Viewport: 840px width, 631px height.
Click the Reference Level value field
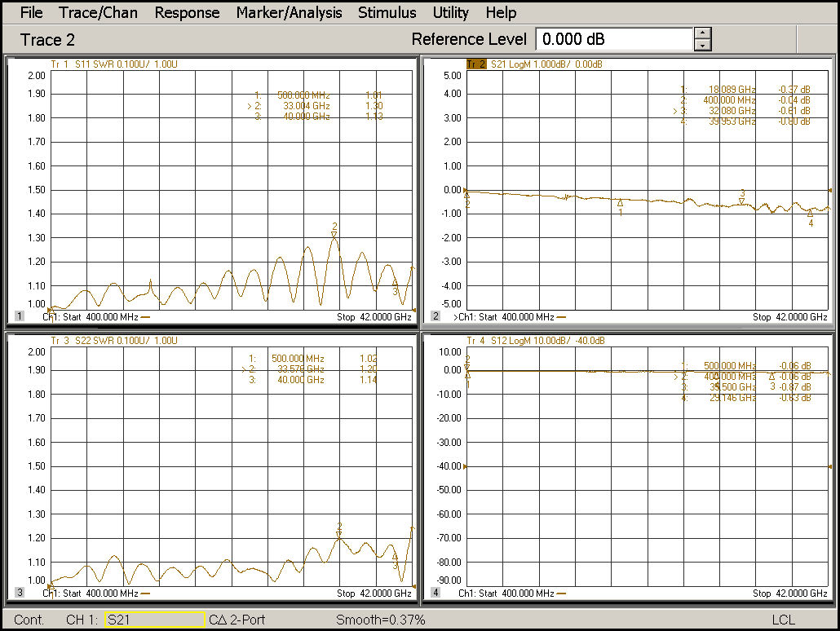coord(616,38)
